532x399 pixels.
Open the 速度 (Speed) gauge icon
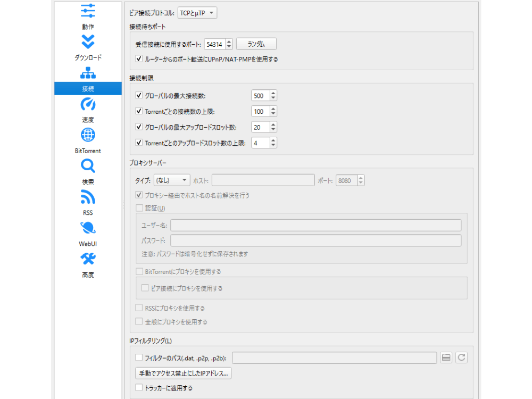point(88,104)
